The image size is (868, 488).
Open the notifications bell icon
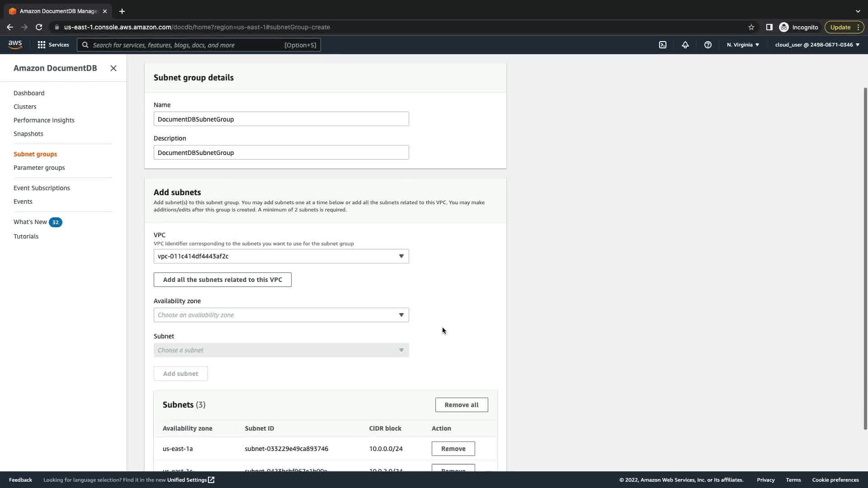(x=685, y=45)
